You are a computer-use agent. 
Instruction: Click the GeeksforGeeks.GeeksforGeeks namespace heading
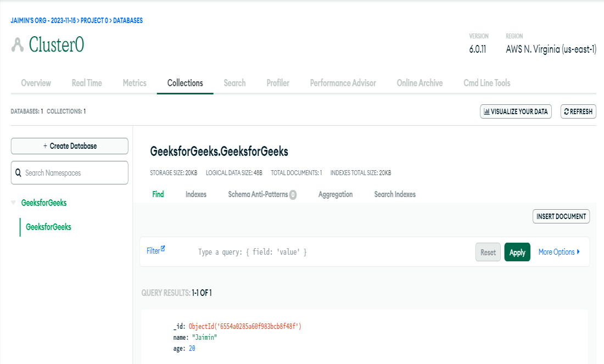pos(219,152)
